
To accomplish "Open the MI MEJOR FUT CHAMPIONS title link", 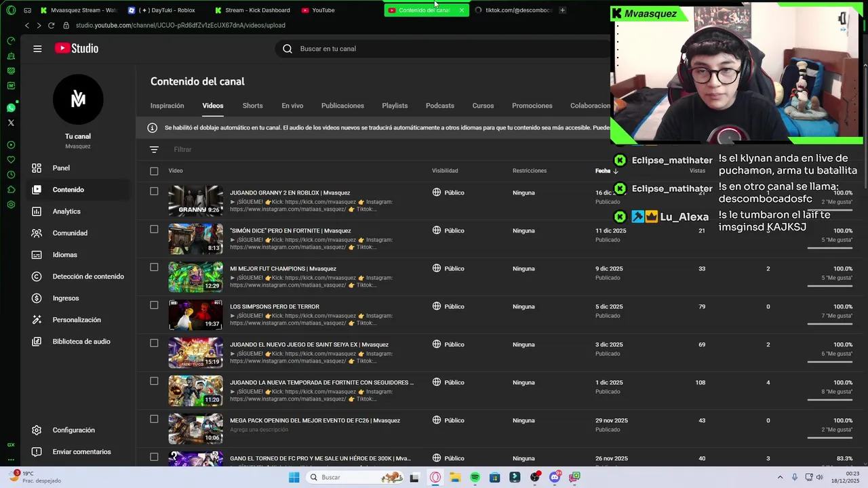I will tap(283, 268).
